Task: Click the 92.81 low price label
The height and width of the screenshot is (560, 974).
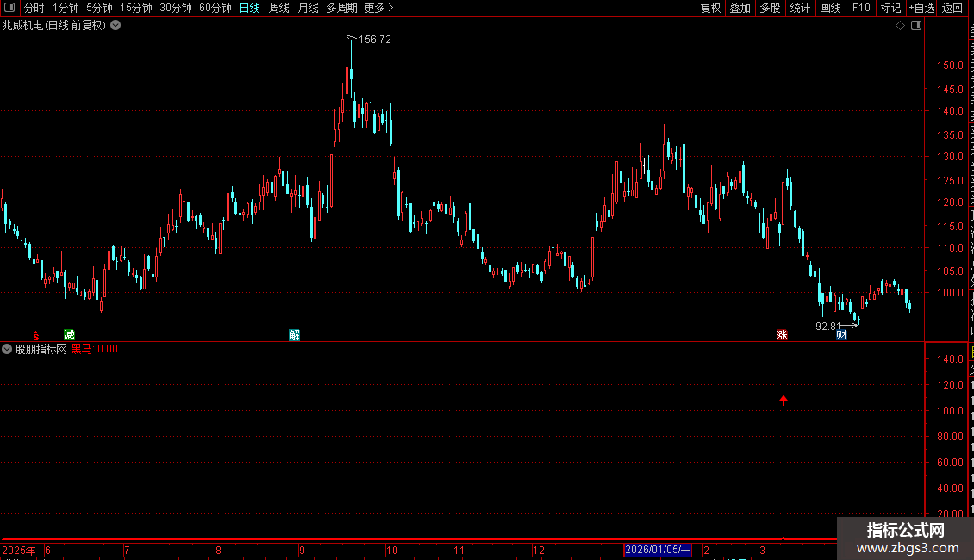Action: 828,326
